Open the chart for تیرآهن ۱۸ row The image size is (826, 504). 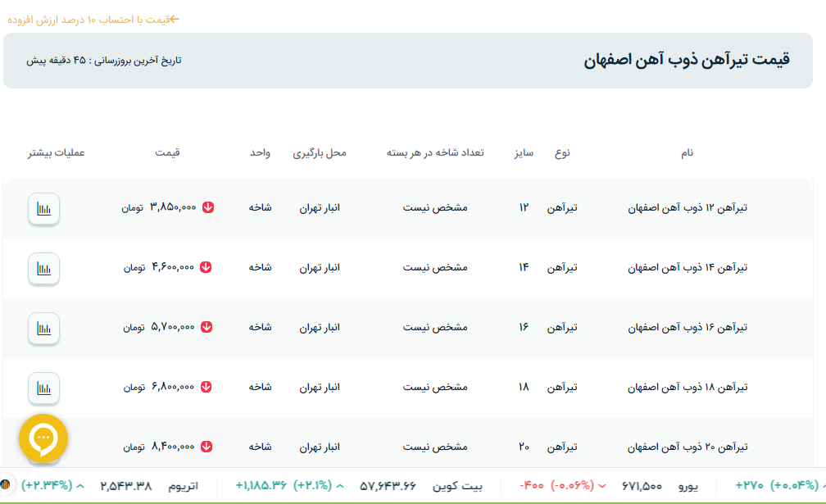point(43,388)
